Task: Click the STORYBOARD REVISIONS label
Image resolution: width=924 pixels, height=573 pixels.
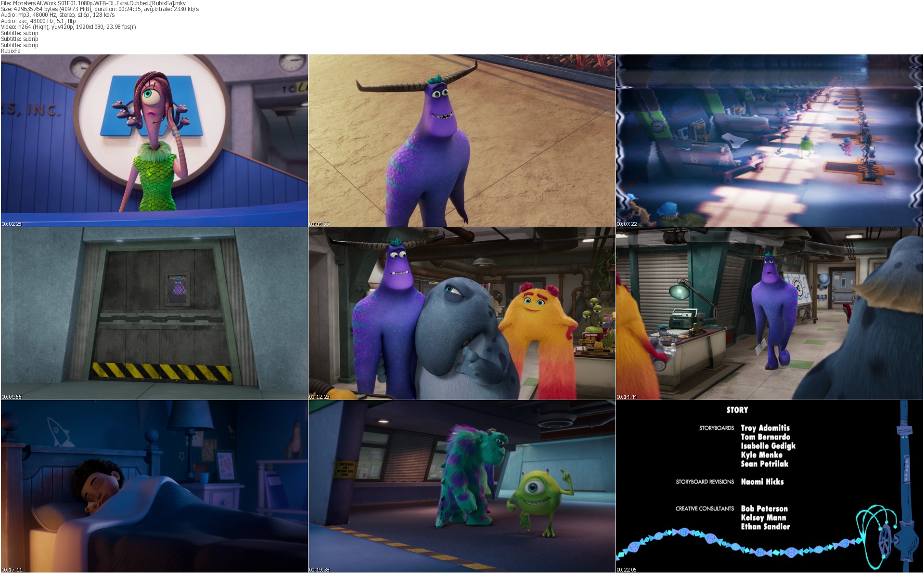Action: point(705,482)
